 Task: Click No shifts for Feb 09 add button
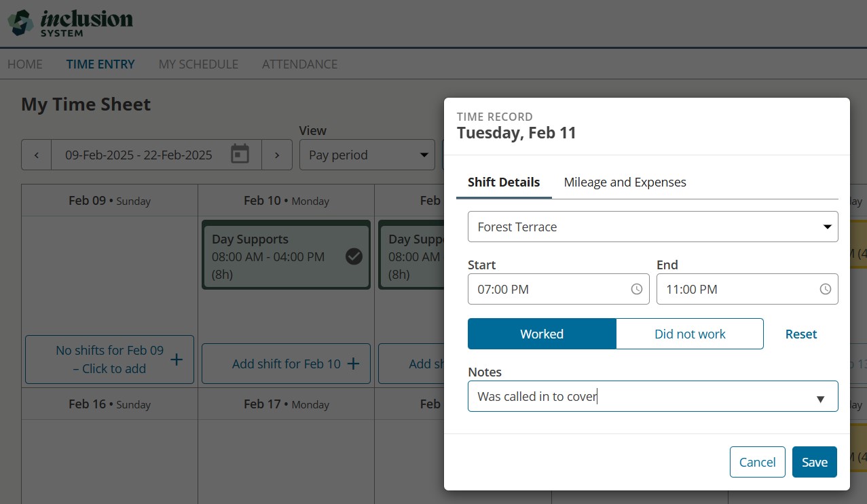point(109,360)
